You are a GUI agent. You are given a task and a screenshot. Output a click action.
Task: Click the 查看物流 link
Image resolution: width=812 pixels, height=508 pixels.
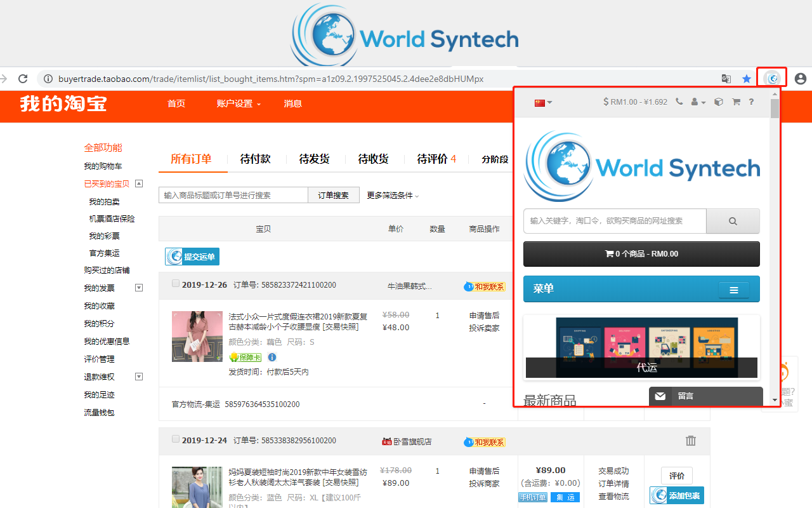tap(613, 496)
